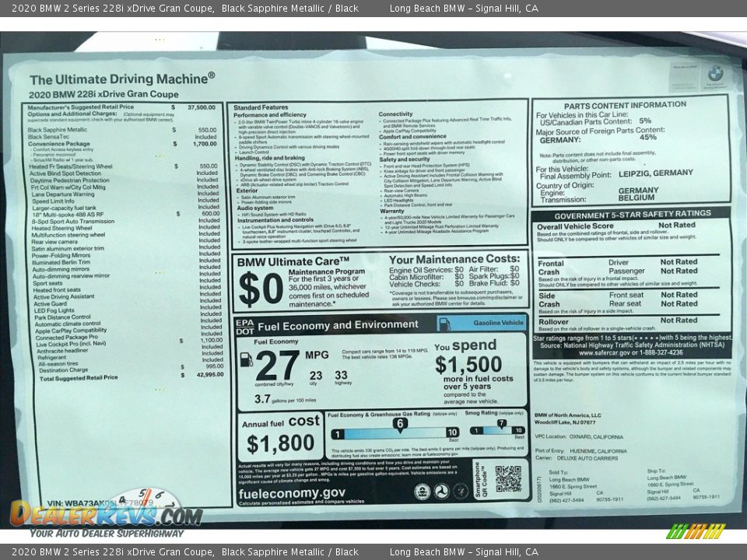Click the 'Black Sapphire Metallic' option row on the sticker
The height and width of the screenshot is (560, 747).
tap(122, 130)
